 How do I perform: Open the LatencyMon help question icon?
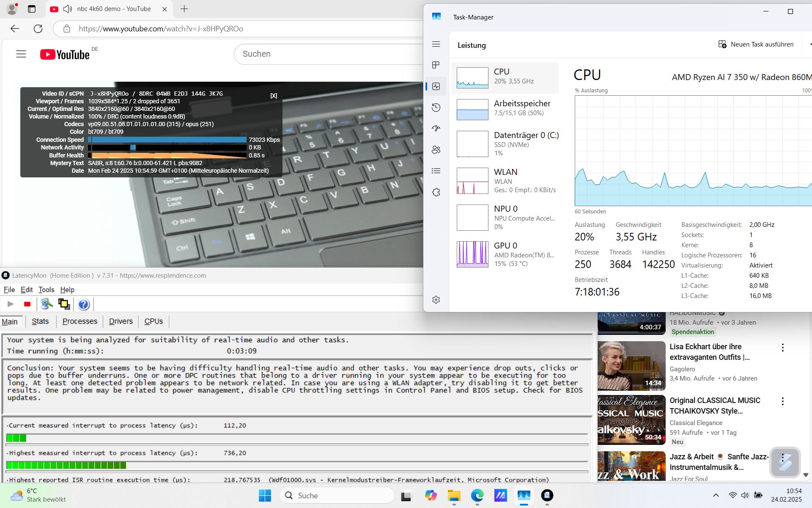[84, 304]
